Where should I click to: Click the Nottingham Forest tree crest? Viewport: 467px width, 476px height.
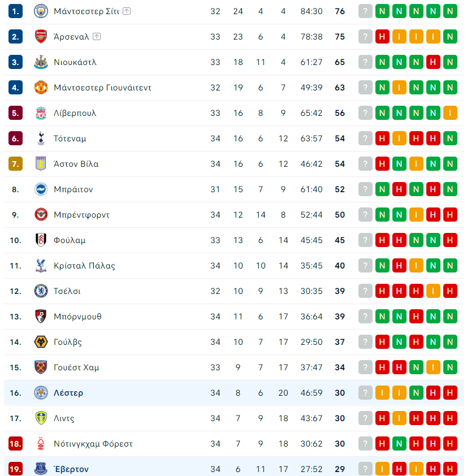41,444
